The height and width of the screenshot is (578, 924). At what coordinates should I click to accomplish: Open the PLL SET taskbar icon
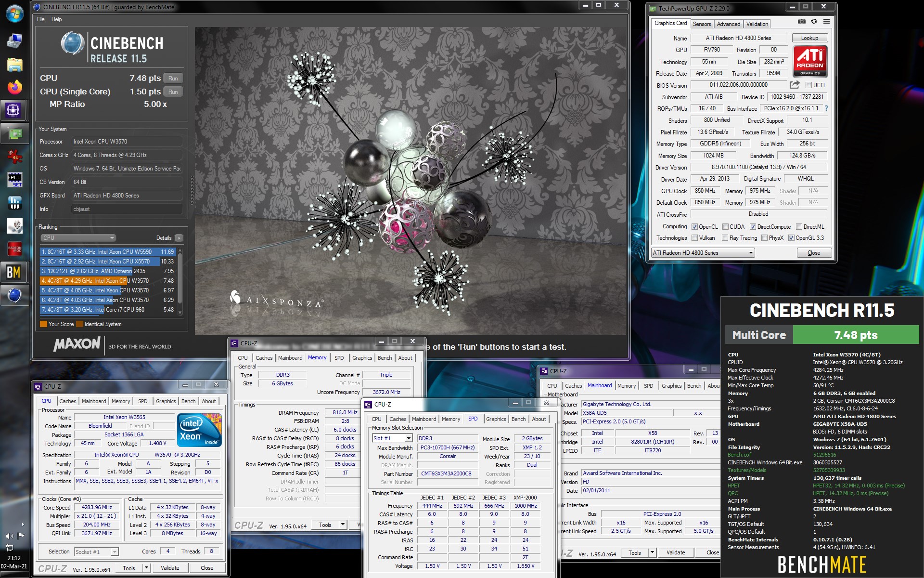pos(14,180)
